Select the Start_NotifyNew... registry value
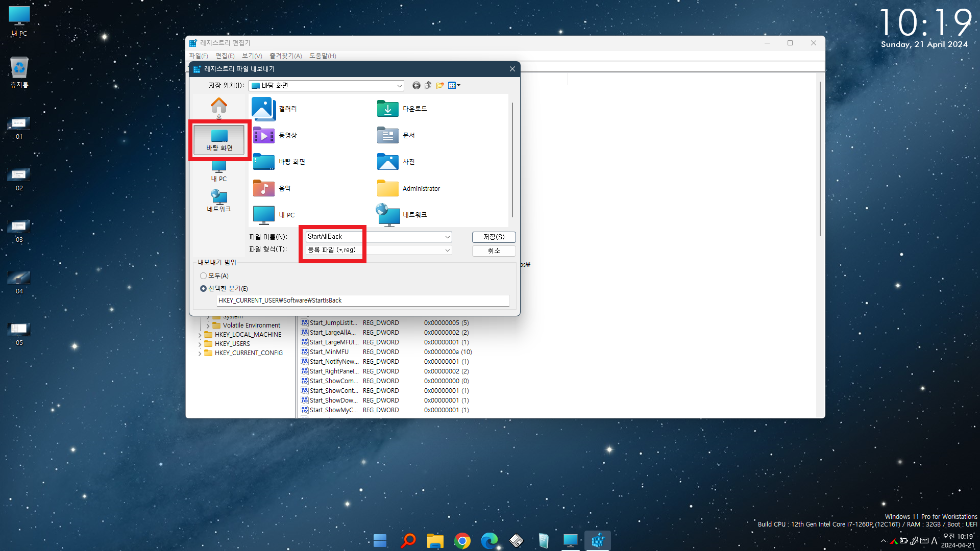 click(329, 362)
